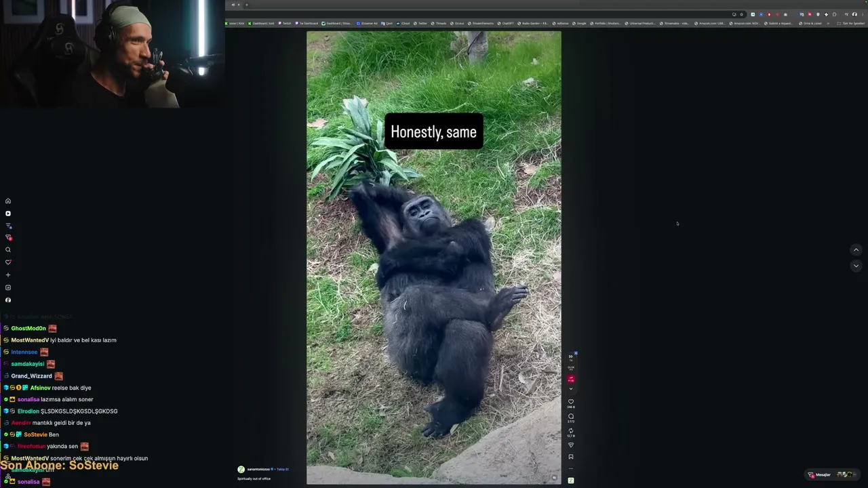Open the Instagram Home icon in sidebar
Viewport: 868px width, 488px height.
click(8, 201)
